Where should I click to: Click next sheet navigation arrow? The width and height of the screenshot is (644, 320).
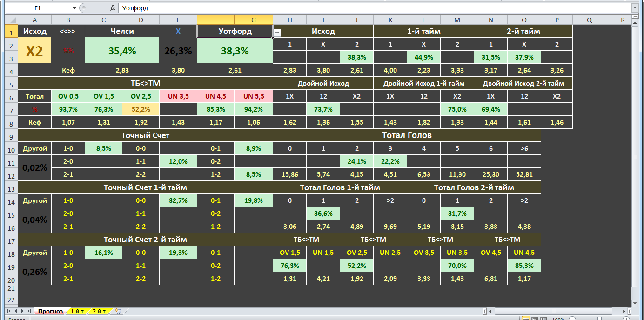pyautogui.click(x=23, y=311)
